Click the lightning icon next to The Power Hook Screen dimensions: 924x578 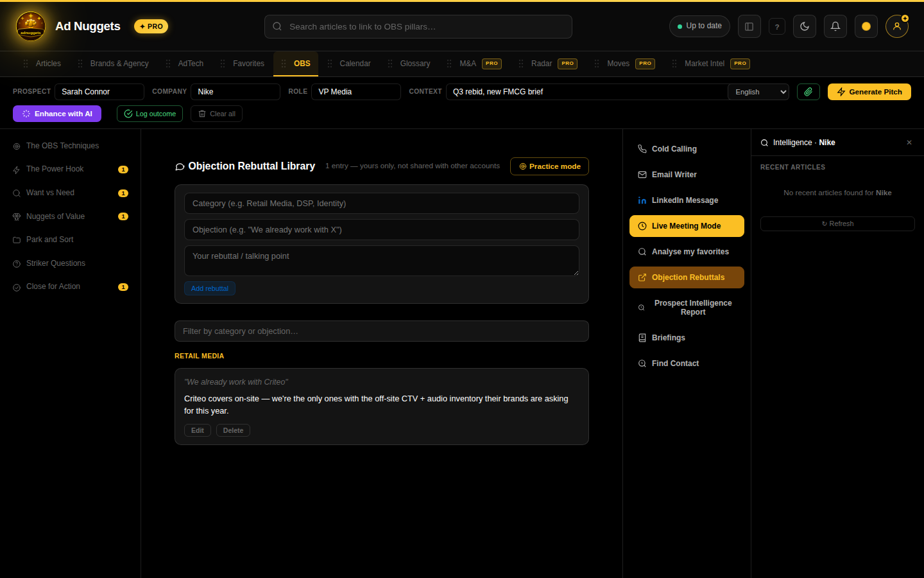(17, 170)
